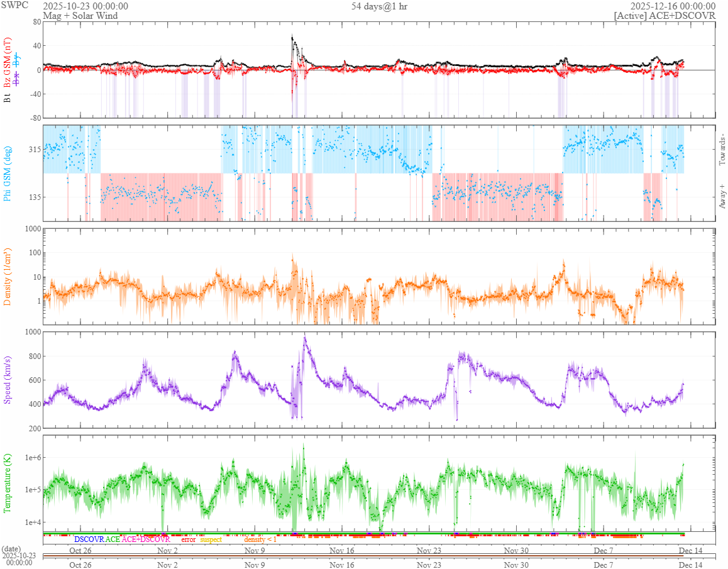728x569 pixels.
Task: Click the '(date)' axis label
Action: (x=11, y=549)
